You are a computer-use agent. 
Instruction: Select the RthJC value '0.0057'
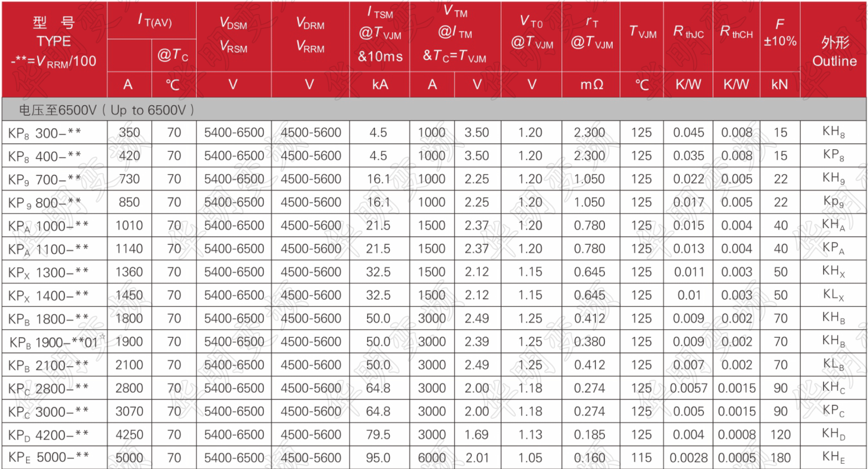click(689, 388)
